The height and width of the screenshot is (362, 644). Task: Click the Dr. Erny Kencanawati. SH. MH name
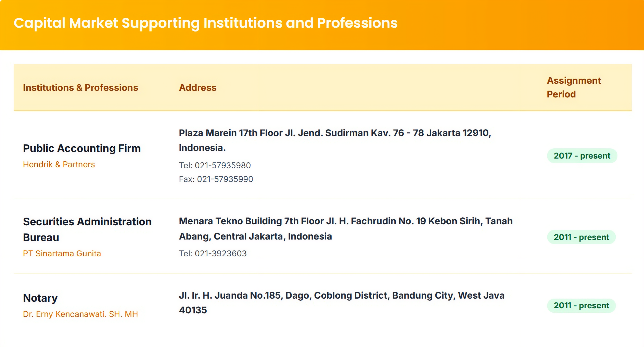click(x=80, y=314)
